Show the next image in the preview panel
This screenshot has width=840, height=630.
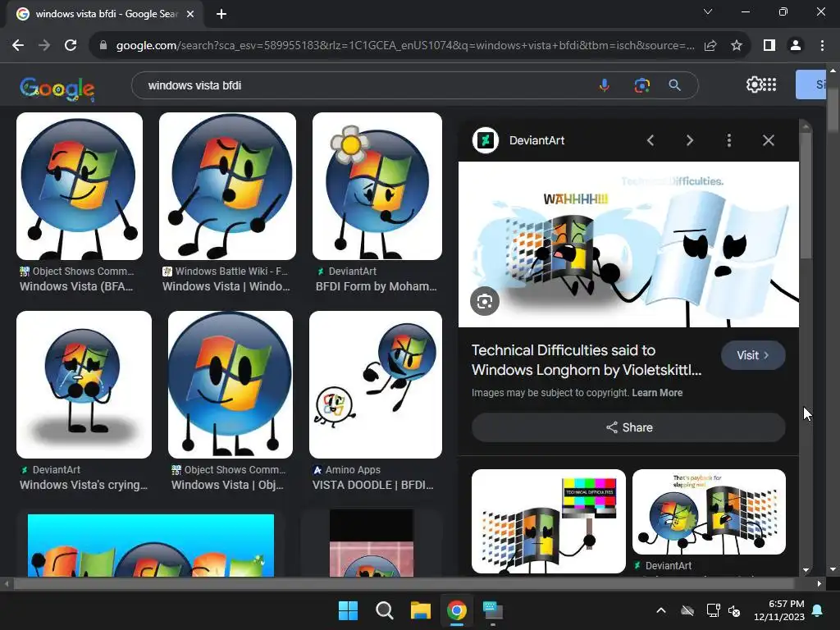(x=689, y=140)
